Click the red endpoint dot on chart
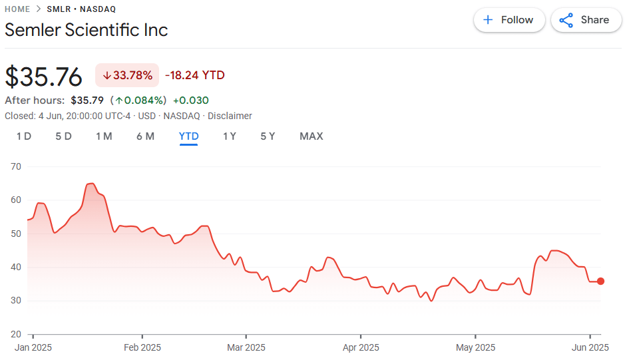Screen dimensions: 629x364 pyautogui.click(x=600, y=281)
